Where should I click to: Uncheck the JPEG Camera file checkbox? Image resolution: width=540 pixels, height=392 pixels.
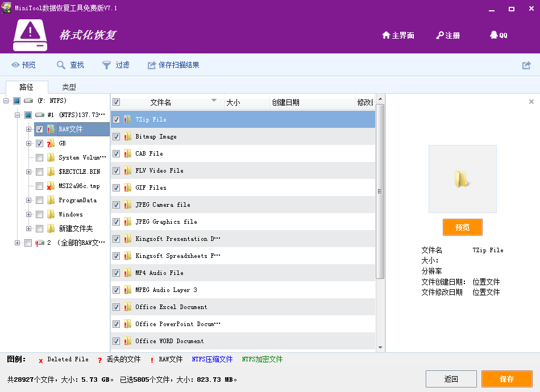point(117,205)
